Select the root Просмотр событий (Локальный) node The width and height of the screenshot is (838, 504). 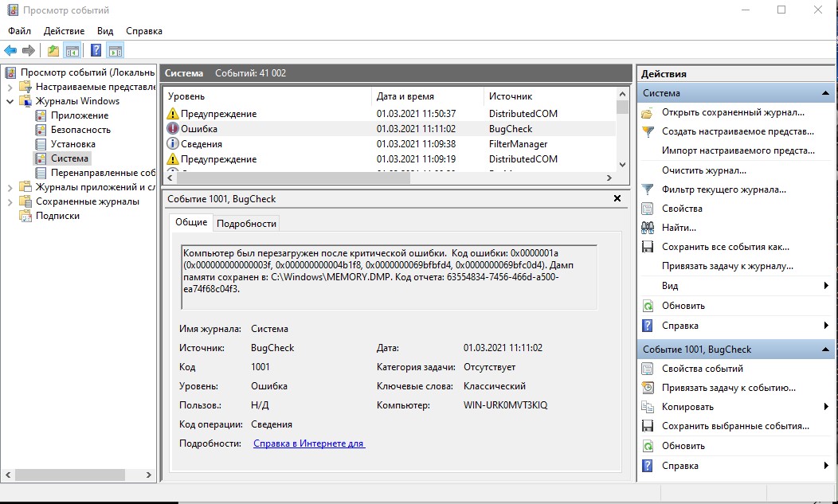88,72
